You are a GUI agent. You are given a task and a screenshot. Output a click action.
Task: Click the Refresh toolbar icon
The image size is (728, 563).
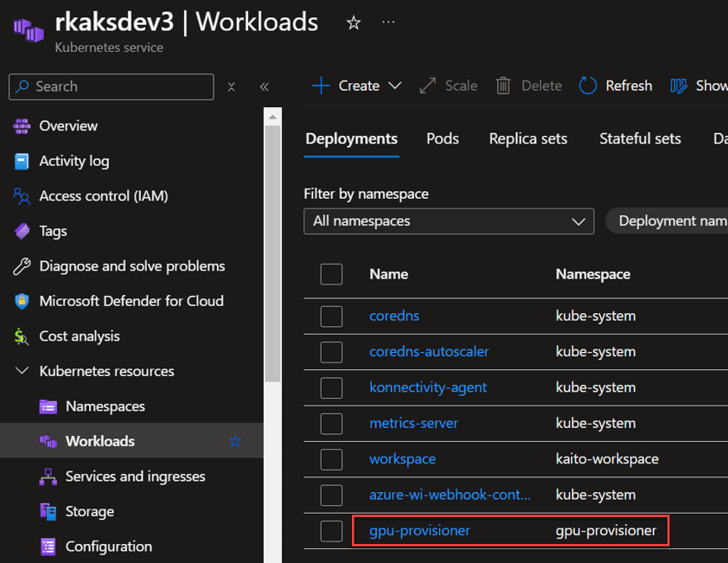point(588,86)
